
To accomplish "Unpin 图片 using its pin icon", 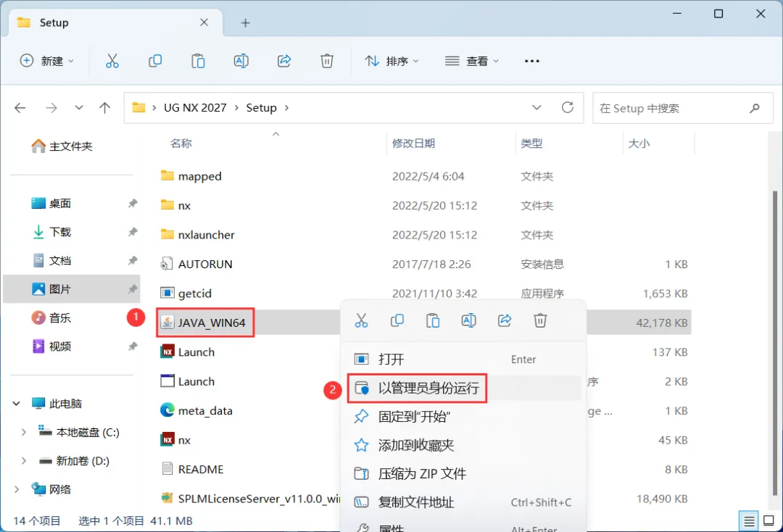I will (133, 289).
